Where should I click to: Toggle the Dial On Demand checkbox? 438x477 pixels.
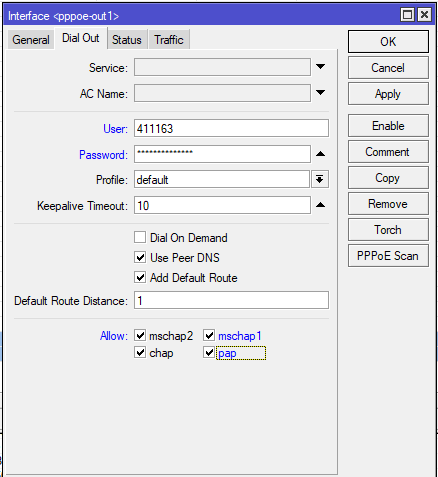(x=140, y=238)
